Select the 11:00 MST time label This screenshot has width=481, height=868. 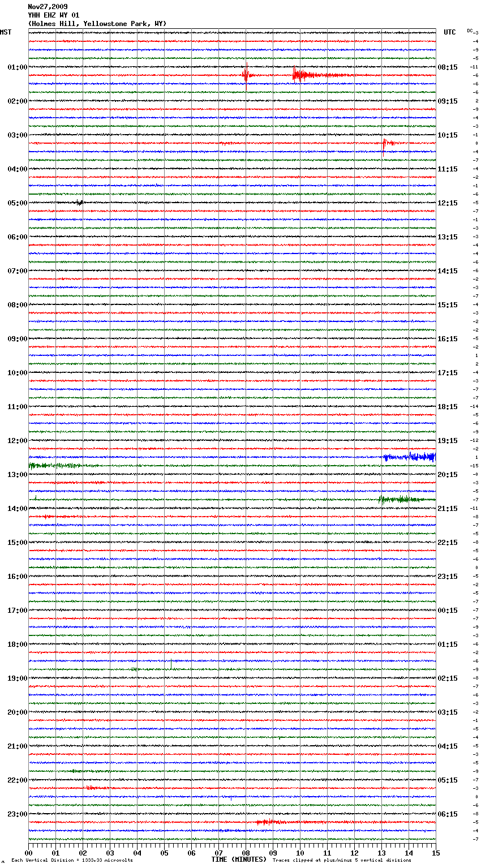(x=18, y=407)
